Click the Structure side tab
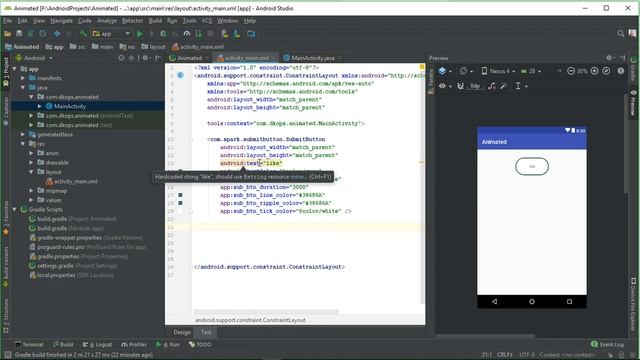Viewport: 640px width, 360px height. 6,315
